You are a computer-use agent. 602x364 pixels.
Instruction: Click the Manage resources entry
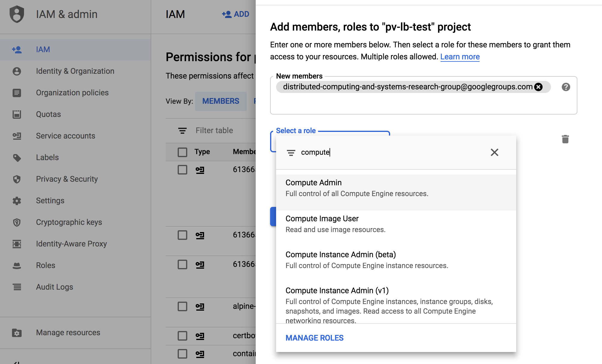pyautogui.click(x=75, y=333)
